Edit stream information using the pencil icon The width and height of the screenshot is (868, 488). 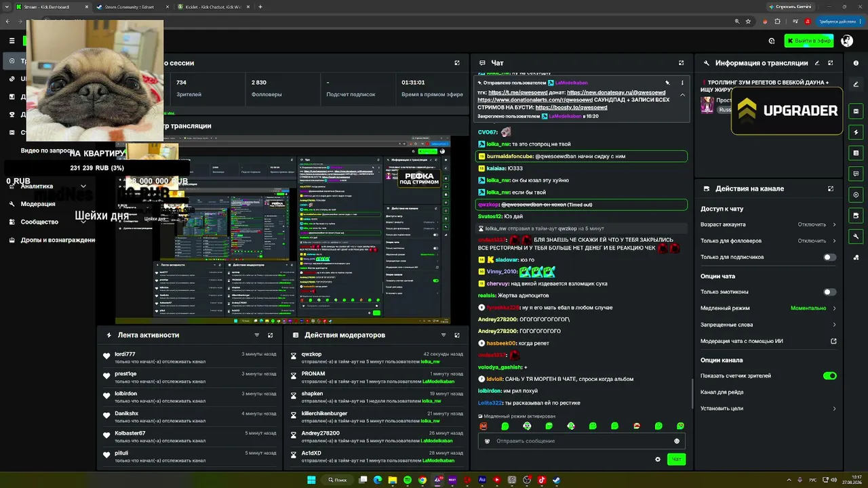point(817,63)
